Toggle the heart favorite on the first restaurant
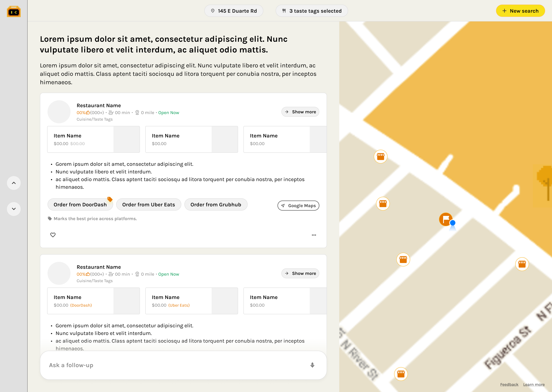 (x=53, y=235)
